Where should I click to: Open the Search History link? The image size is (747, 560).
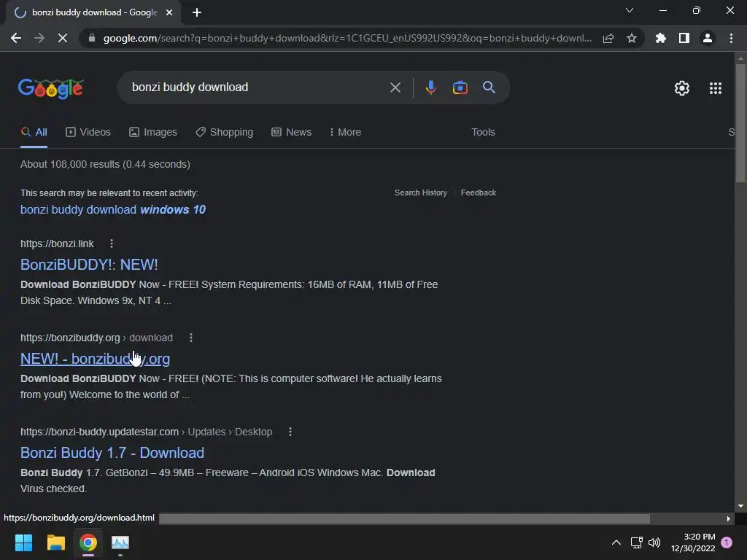point(421,192)
